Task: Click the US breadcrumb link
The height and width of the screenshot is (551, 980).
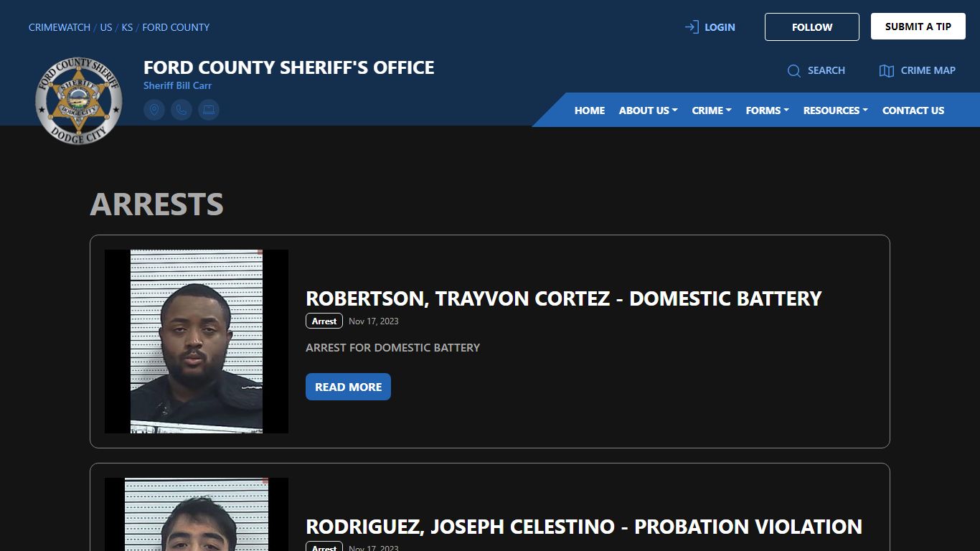Action: (x=106, y=27)
